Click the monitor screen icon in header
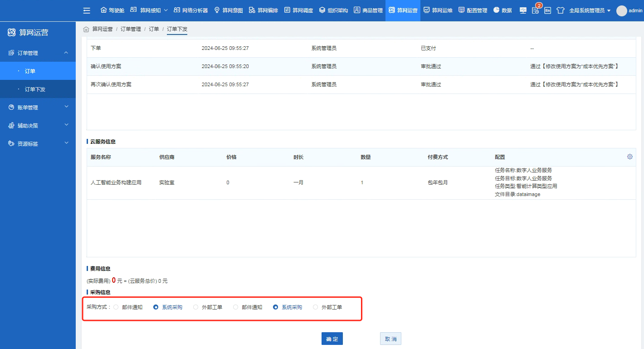Screen dimensions: 644x349 point(523,10)
